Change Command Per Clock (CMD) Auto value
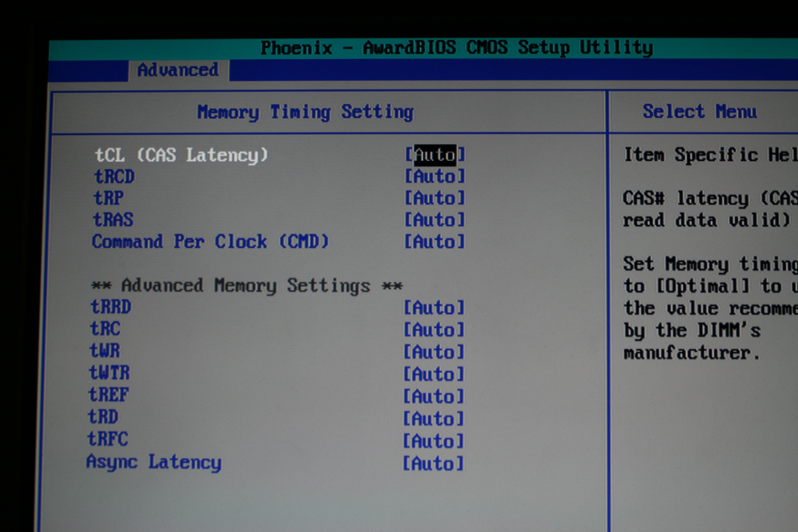Image resolution: width=798 pixels, height=532 pixels. pos(435,242)
